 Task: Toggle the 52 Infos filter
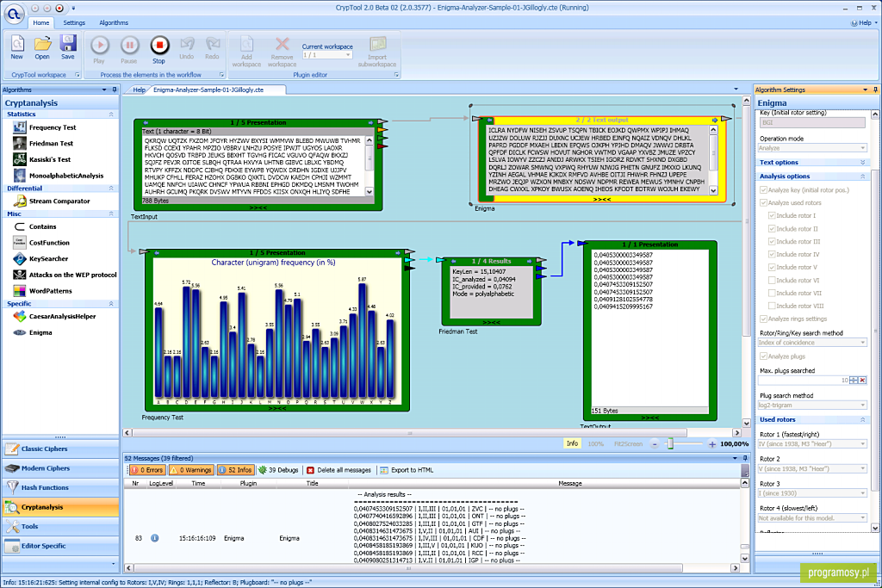click(236, 470)
